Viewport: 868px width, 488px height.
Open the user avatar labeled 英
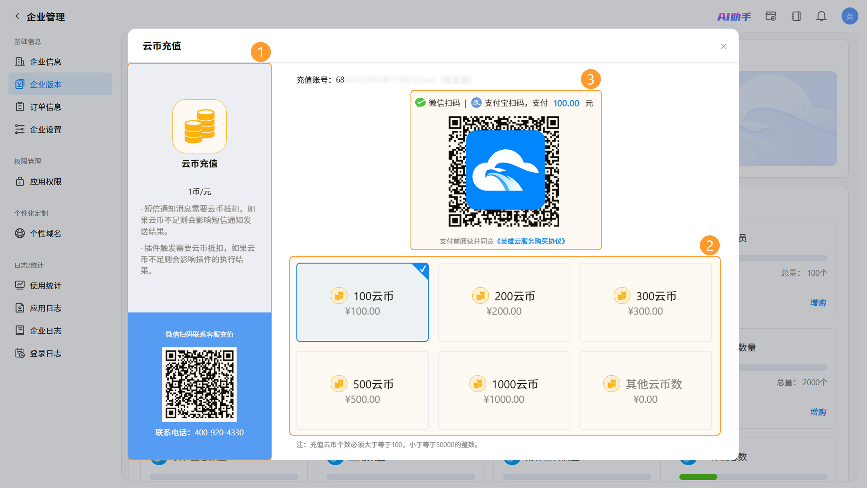849,16
